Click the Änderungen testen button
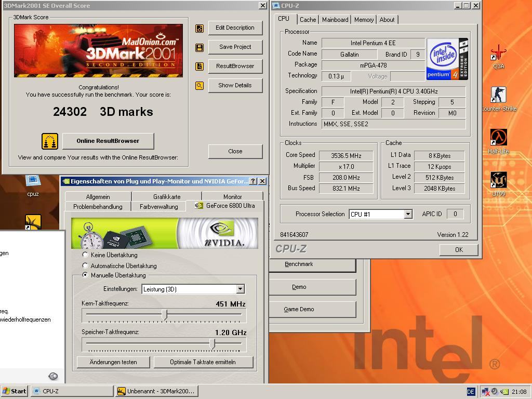The width and height of the screenshot is (532, 399). 113,362
